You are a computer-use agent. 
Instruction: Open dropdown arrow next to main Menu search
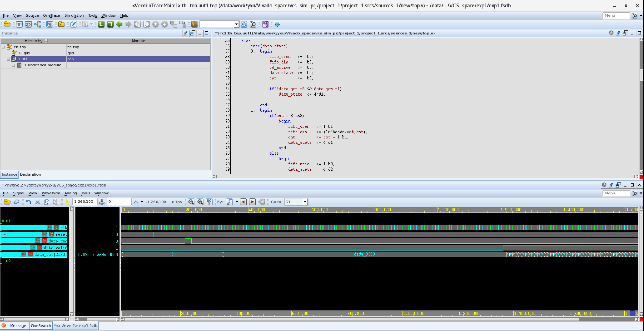[x=641, y=16]
